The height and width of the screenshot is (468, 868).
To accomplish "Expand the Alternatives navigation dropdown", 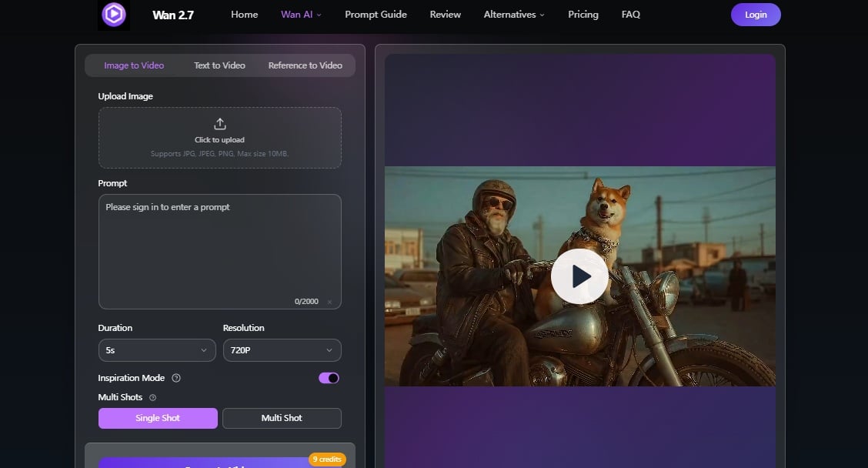I will (513, 14).
